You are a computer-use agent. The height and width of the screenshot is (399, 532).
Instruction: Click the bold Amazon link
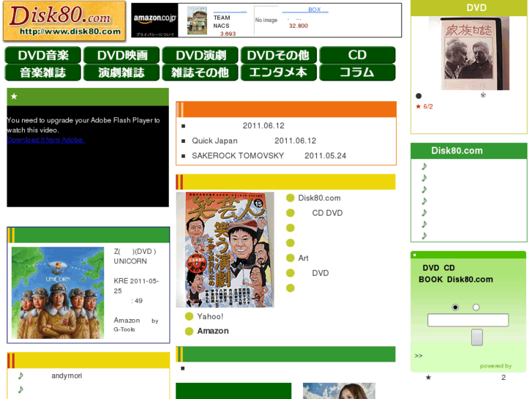coord(213,331)
